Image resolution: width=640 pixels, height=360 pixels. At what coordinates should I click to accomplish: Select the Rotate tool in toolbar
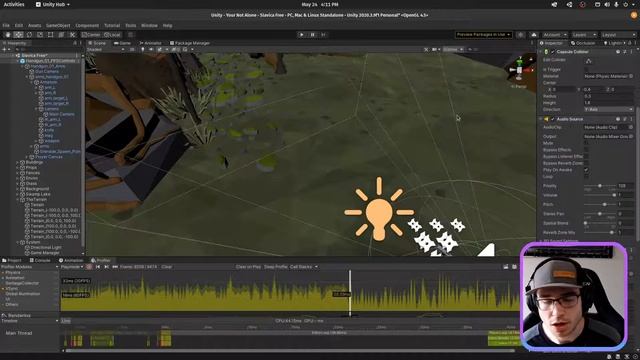[29, 35]
